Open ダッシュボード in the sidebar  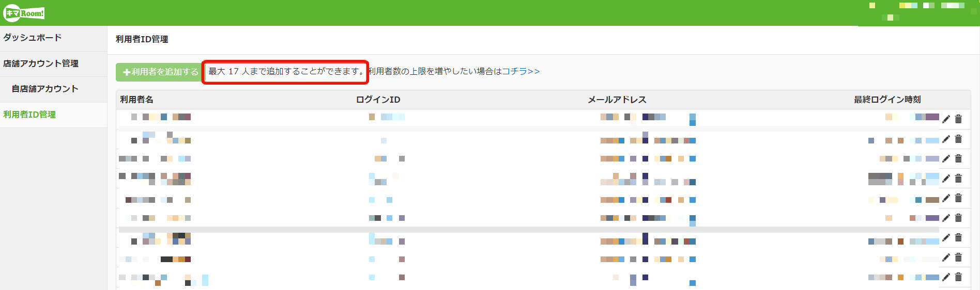point(33,38)
